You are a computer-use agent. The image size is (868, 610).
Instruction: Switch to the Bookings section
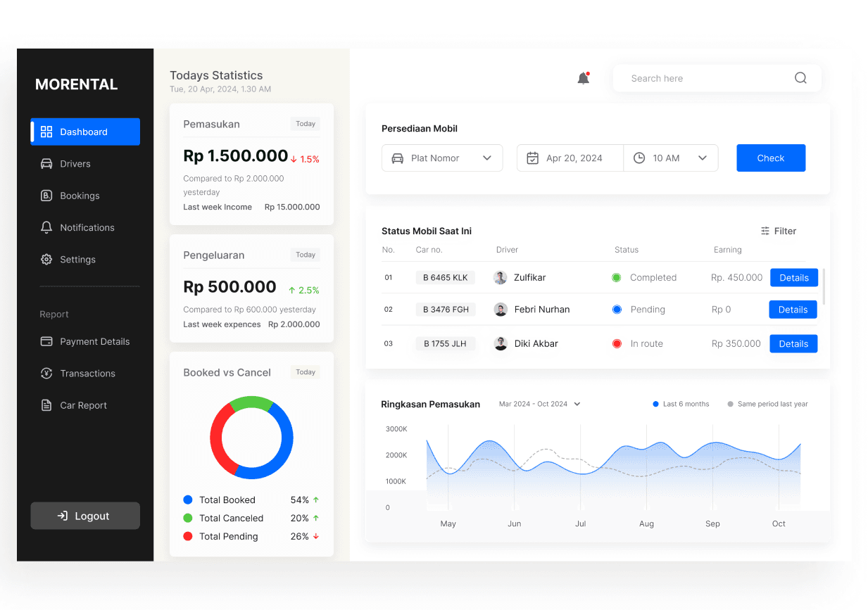pos(80,196)
